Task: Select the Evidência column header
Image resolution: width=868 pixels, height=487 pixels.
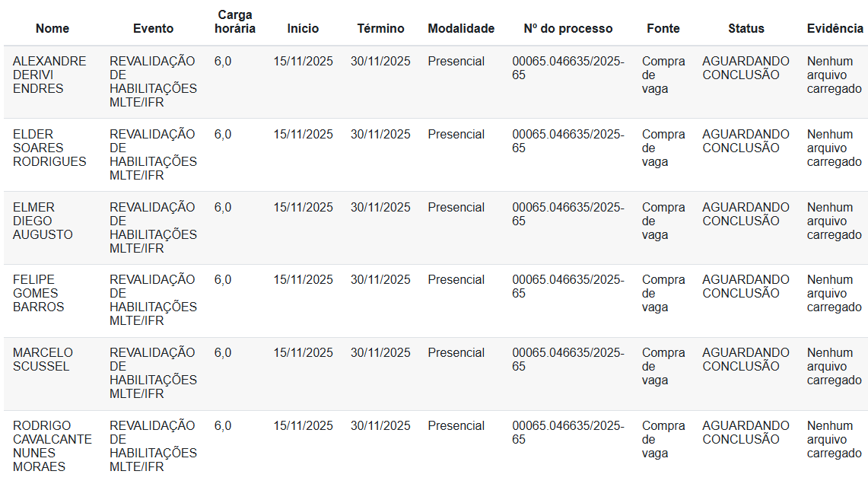Action: point(835,28)
